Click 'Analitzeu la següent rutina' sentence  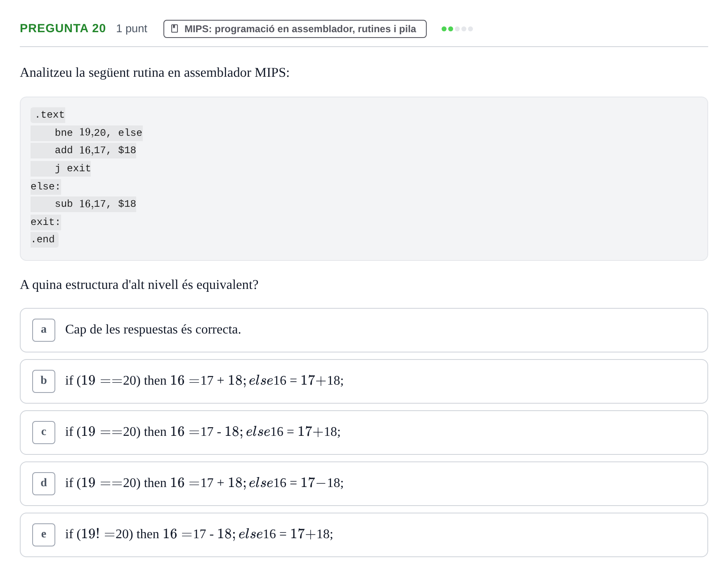(x=155, y=73)
